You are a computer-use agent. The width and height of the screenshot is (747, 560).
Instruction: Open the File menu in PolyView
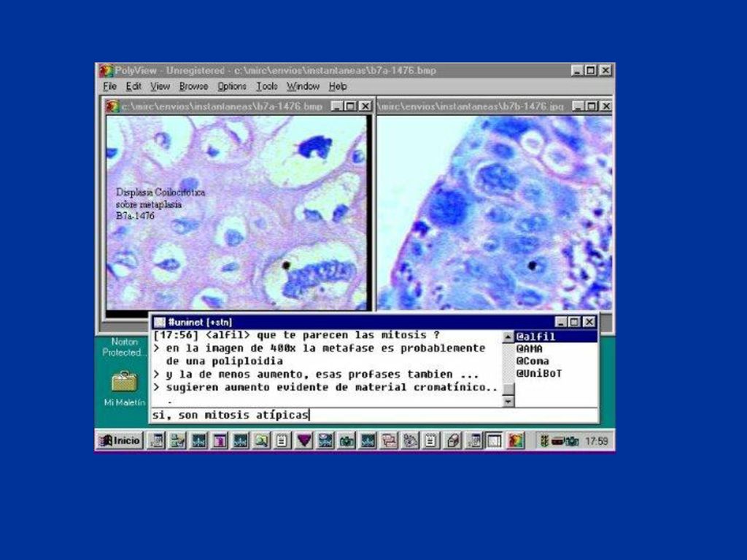(109, 87)
